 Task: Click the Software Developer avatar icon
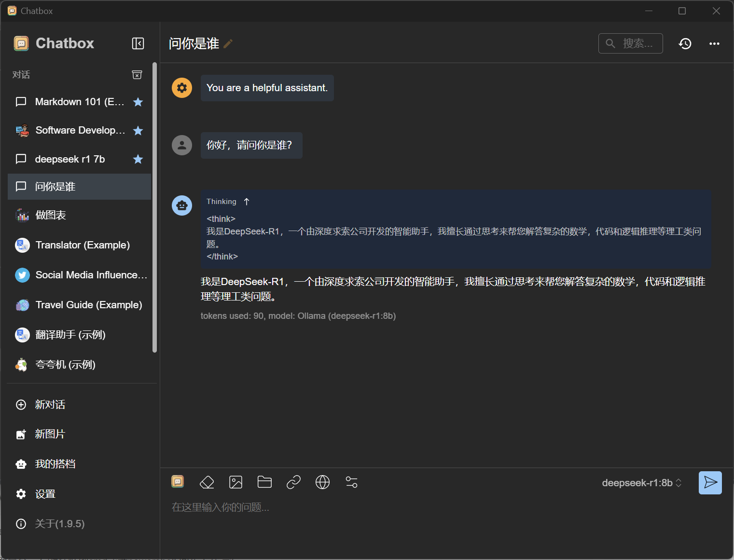(23, 130)
